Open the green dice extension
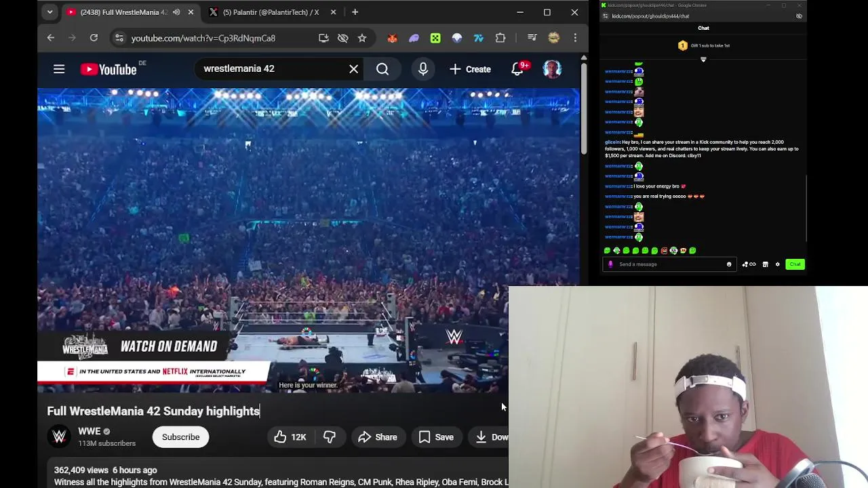 (435, 38)
